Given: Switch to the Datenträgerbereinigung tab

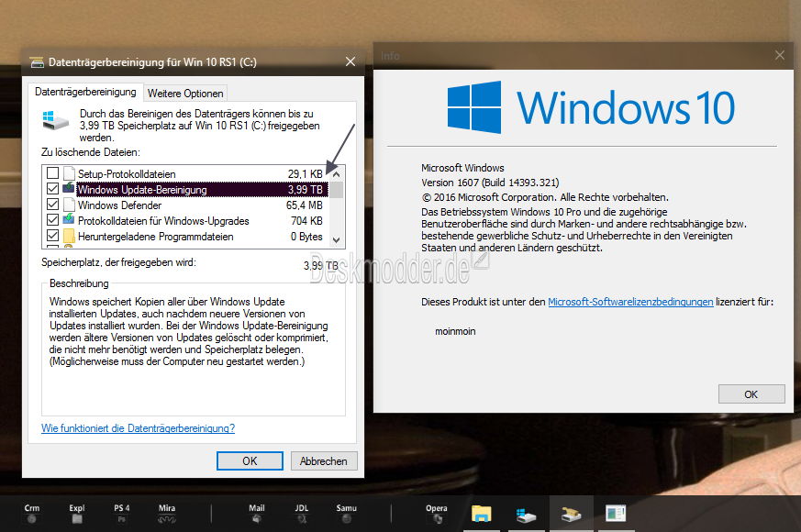Looking at the screenshot, I should [x=85, y=92].
